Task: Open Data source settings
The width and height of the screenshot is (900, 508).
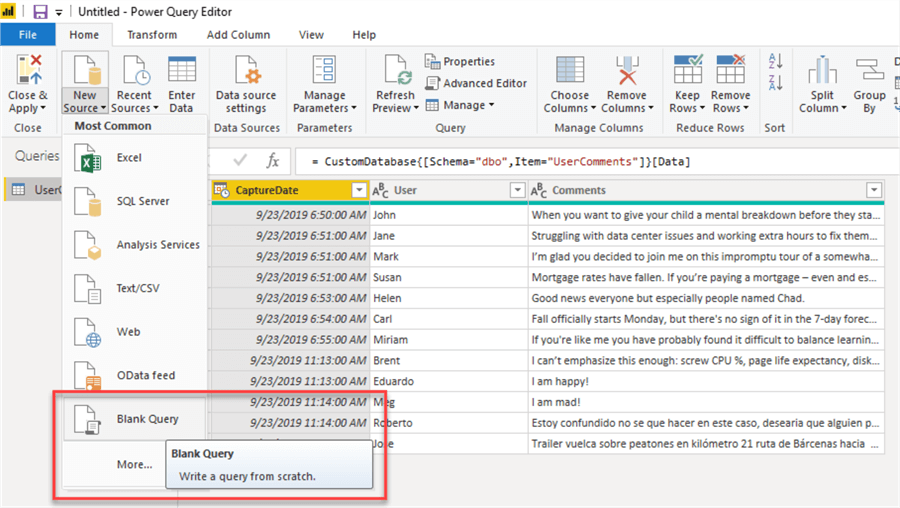Action: pyautogui.click(x=246, y=84)
